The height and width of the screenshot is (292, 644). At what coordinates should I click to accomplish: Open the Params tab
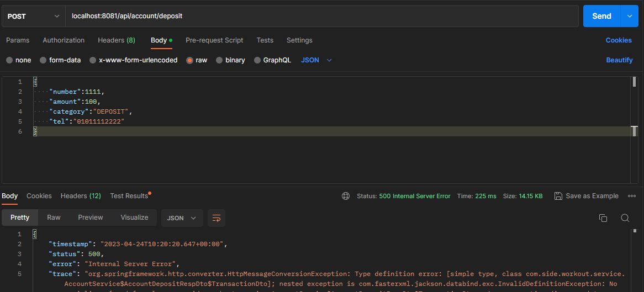pos(18,40)
